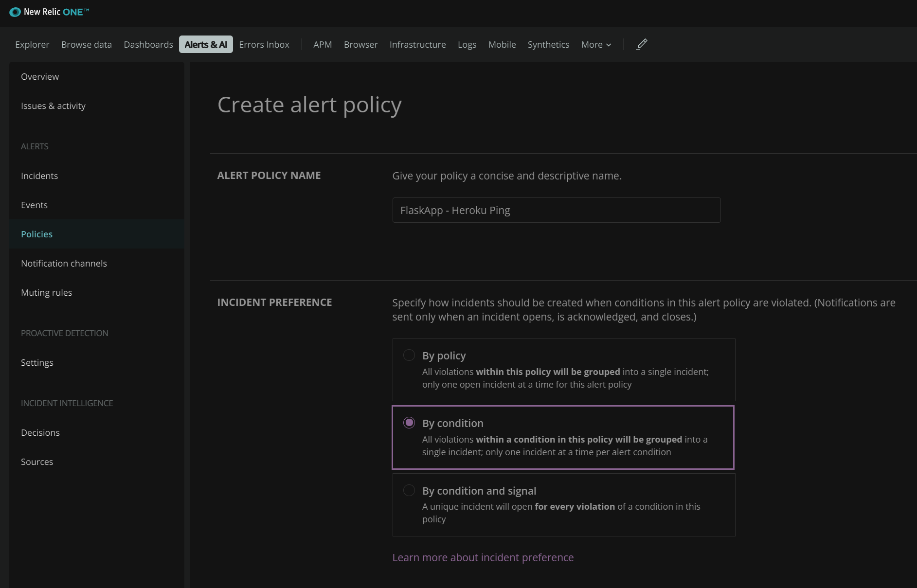This screenshot has height=588, width=917.
Task: Open the Logs section
Action: pyautogui.click(x=467, y=44)
